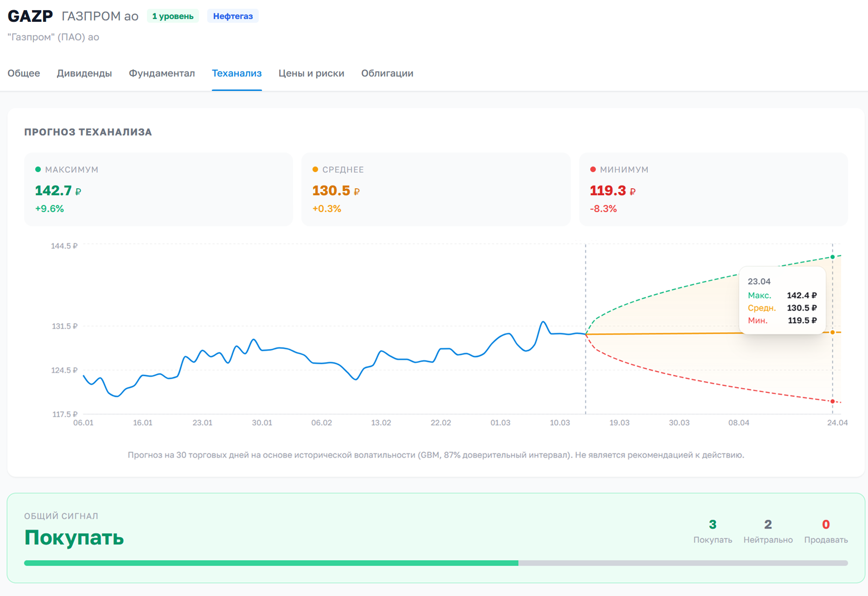Click the Нефтегаз sector badge
This screenshot has width=868, height=596.
click(233, 16)
